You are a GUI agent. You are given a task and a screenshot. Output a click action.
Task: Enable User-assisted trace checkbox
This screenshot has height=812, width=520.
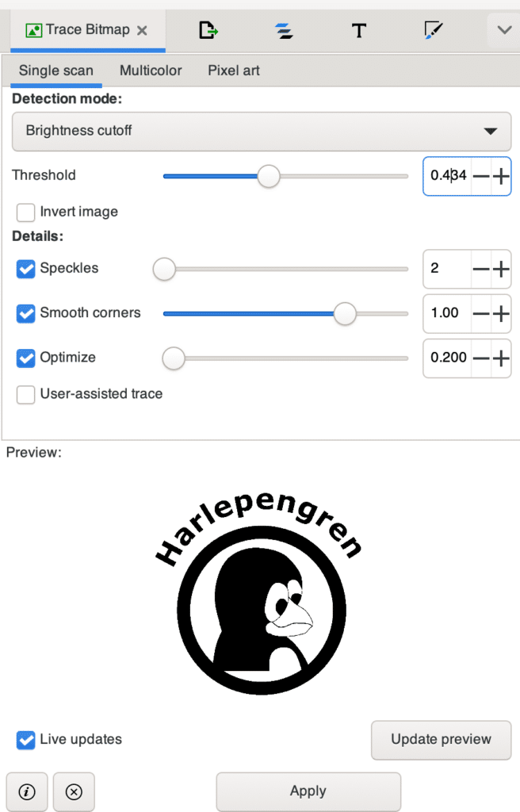(x=26, y=394)
